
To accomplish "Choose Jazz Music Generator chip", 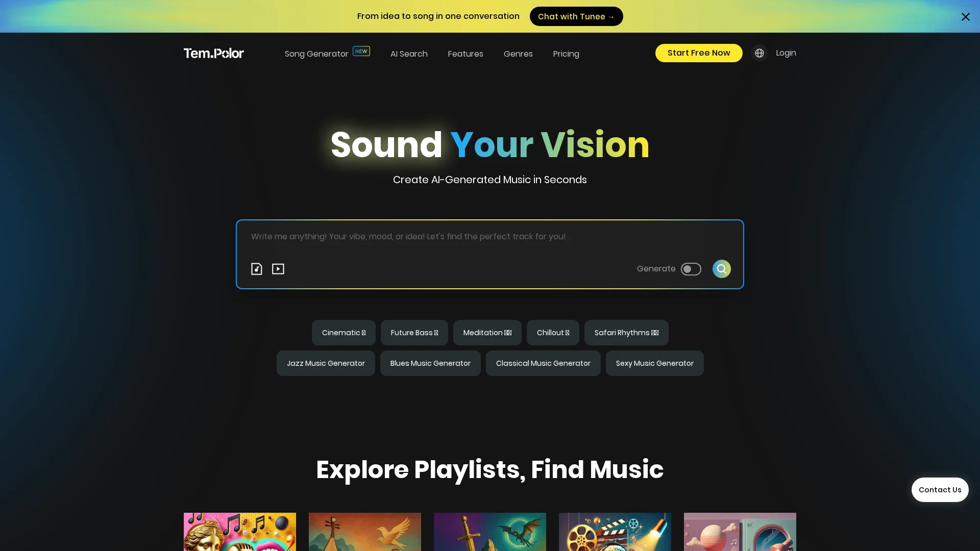I will tap(326, 363).
